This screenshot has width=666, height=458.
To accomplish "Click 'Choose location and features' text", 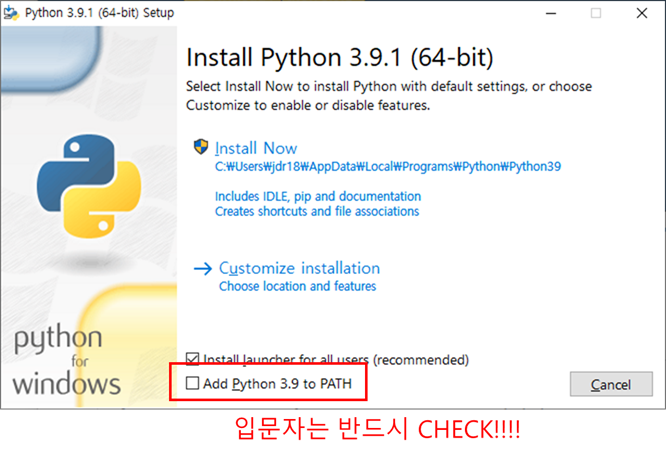I will (297, 286).
